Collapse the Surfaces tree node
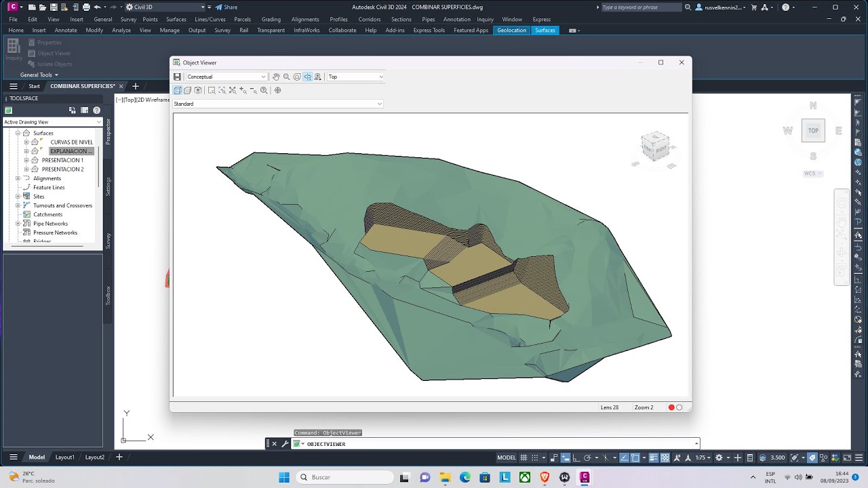The image size is (868, 488). pos(18,133)
